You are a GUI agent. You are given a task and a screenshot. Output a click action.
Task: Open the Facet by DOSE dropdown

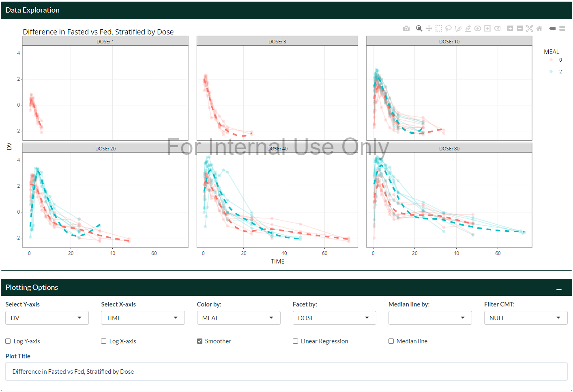tap(334, 318)
